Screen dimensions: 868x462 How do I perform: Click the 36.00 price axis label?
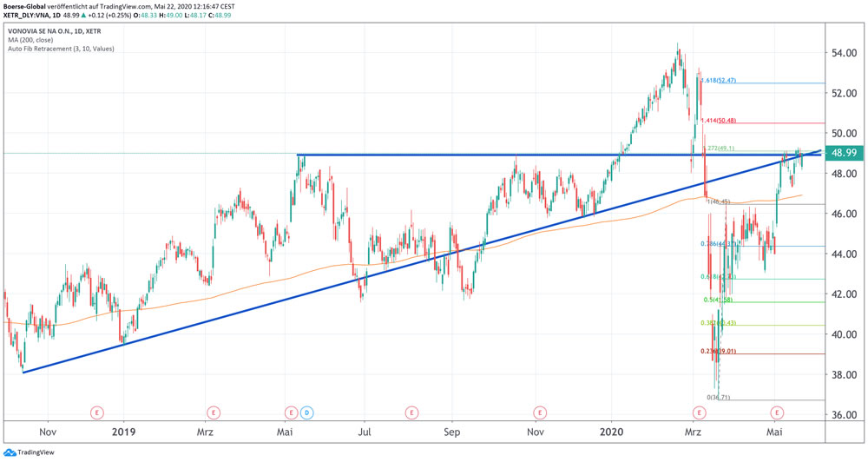(844, 415)
